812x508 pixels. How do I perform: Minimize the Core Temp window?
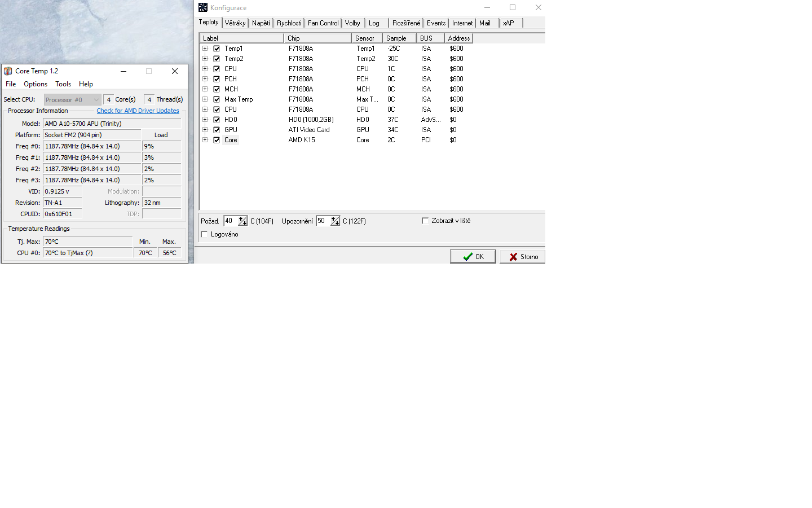pos(123,71)
